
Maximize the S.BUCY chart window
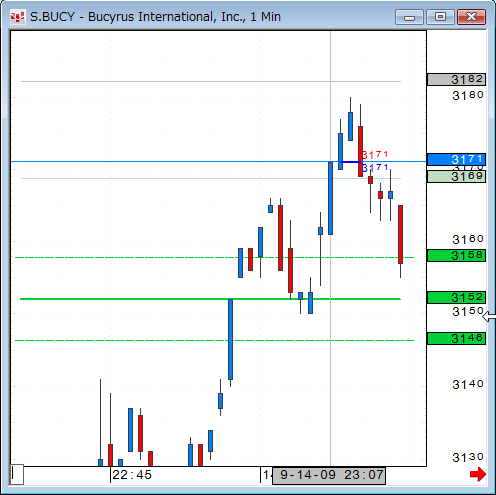[440, 17]
